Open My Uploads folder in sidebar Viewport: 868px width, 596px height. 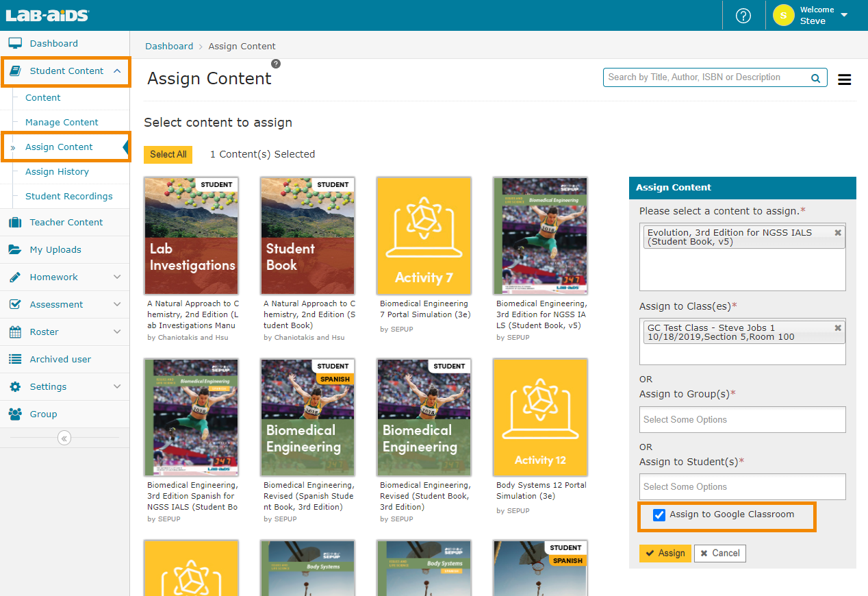tap(55, 249)
